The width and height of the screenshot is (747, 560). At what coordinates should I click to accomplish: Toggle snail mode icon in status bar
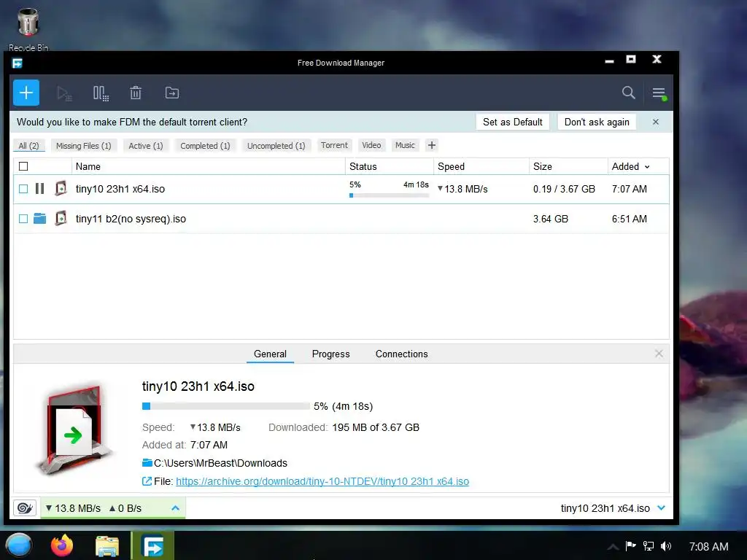coord(25,508)
